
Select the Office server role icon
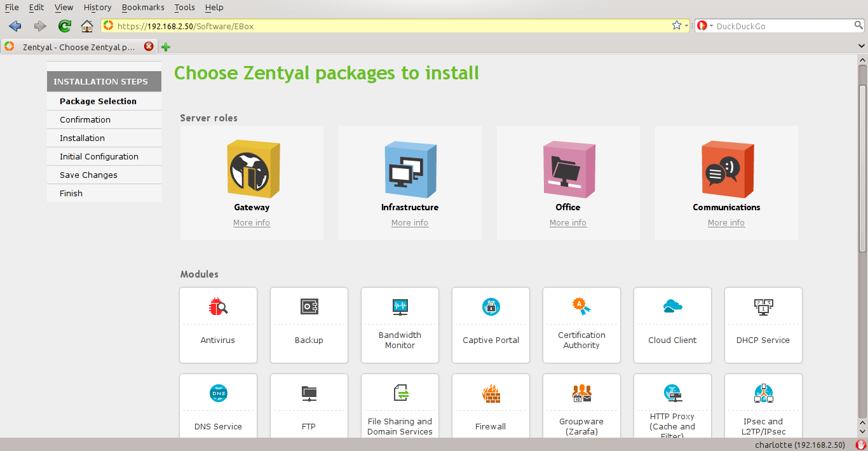[568, 170]
